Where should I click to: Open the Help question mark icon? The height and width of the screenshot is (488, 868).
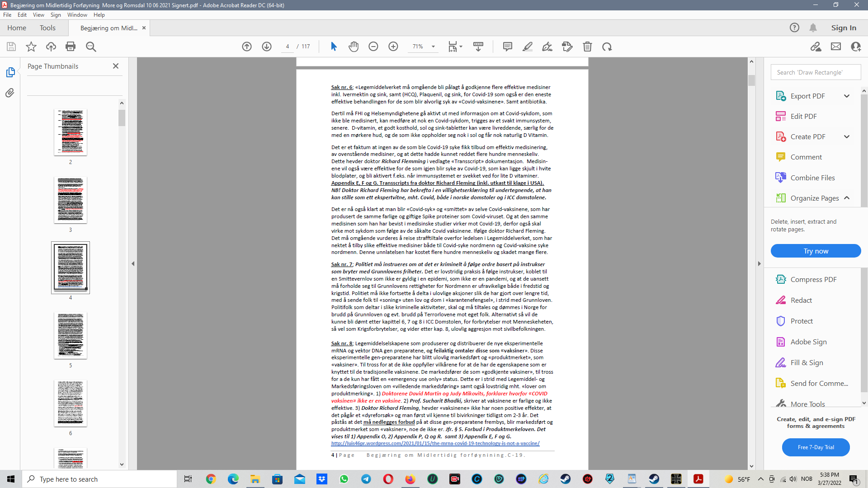click(794, 28)
